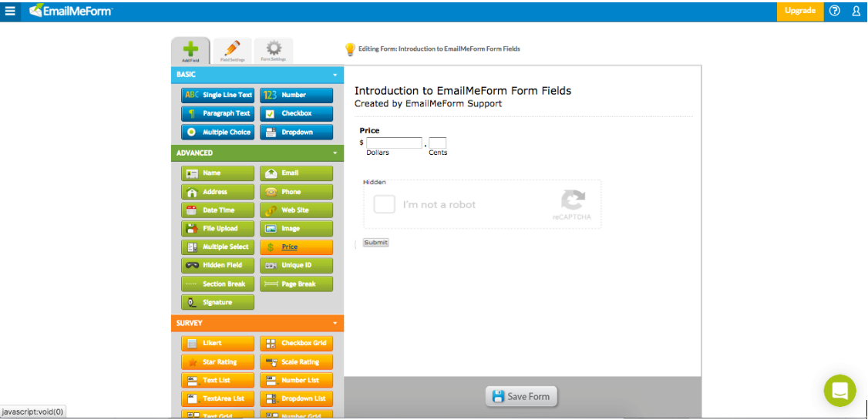The width and height of the screenshot is (868, 420).
Task: Add a Number field
Action: click(x=296, y=96)
